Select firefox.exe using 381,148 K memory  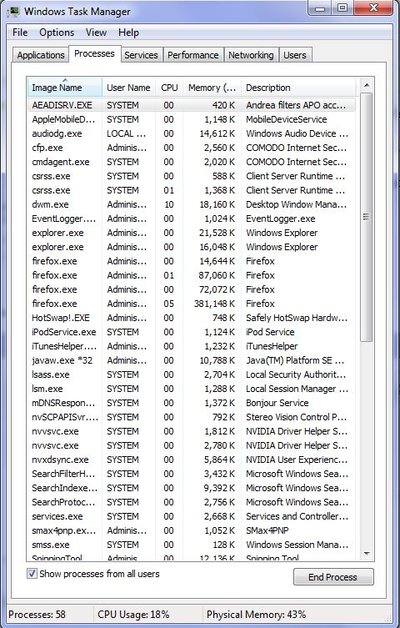(191, 304)
